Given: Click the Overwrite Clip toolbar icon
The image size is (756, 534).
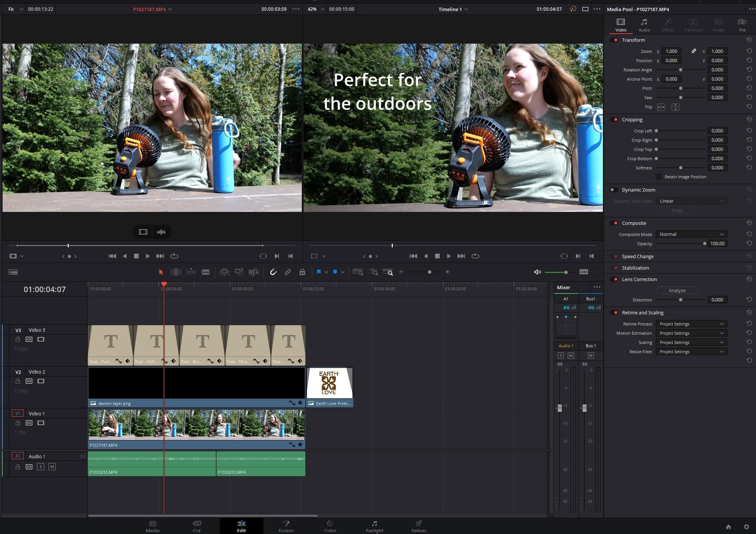Looking at the screenshot, I should 239,272.
